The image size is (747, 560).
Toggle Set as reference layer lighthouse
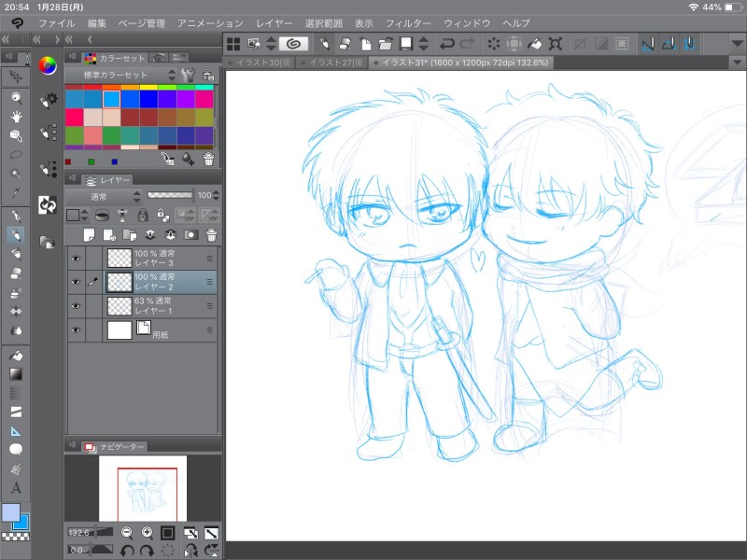123,216
